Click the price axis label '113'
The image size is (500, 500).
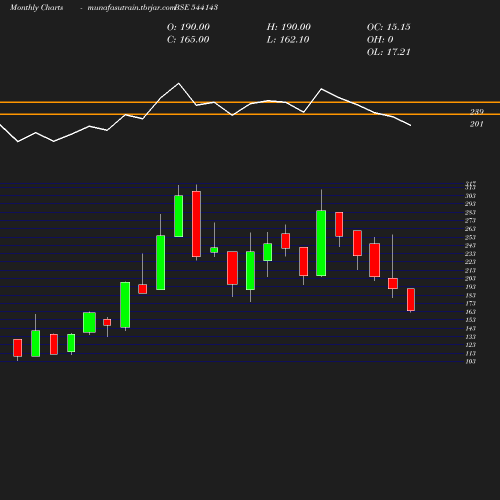470,353
